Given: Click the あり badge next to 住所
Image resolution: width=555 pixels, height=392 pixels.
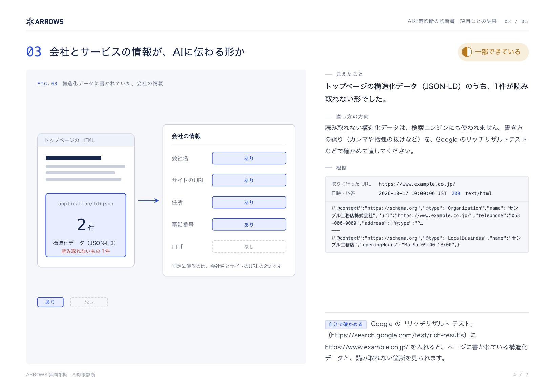Looking at the screenshot, I should coord(249,202).
